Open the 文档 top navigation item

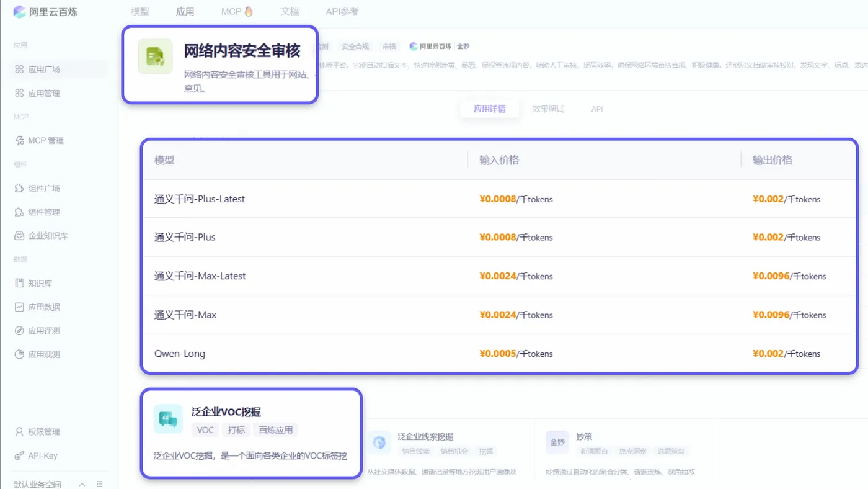tap(290, 12)
